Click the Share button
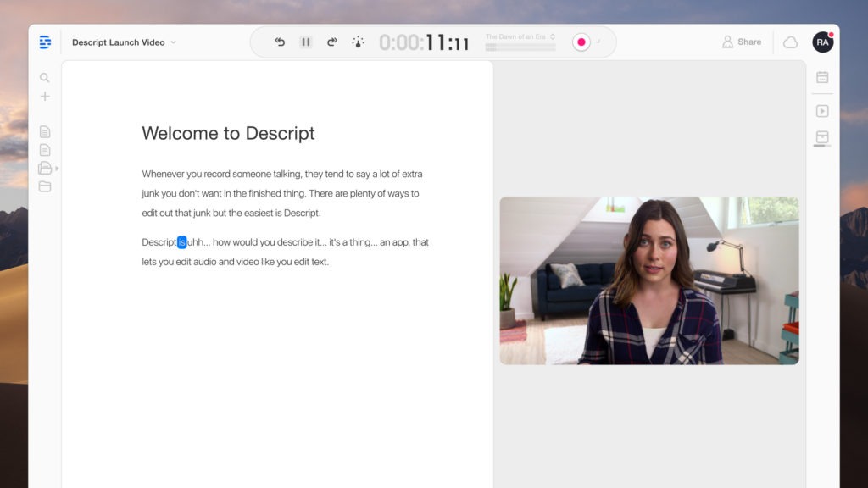The width and height of the screenshot is (868, 488). [742, 42]
